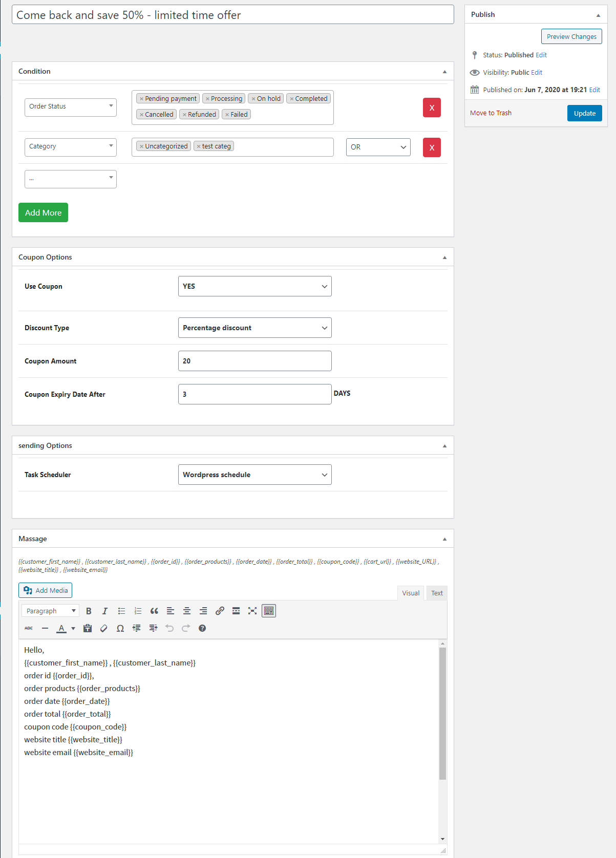616x858 pixels.
Task: Switch to the Text editor tab
Action: coord(437,593)
